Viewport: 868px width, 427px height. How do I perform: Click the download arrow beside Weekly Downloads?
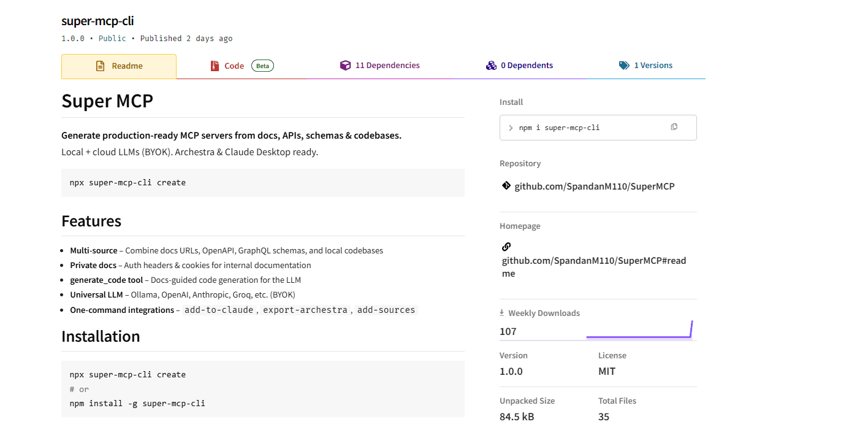[501, 312]
